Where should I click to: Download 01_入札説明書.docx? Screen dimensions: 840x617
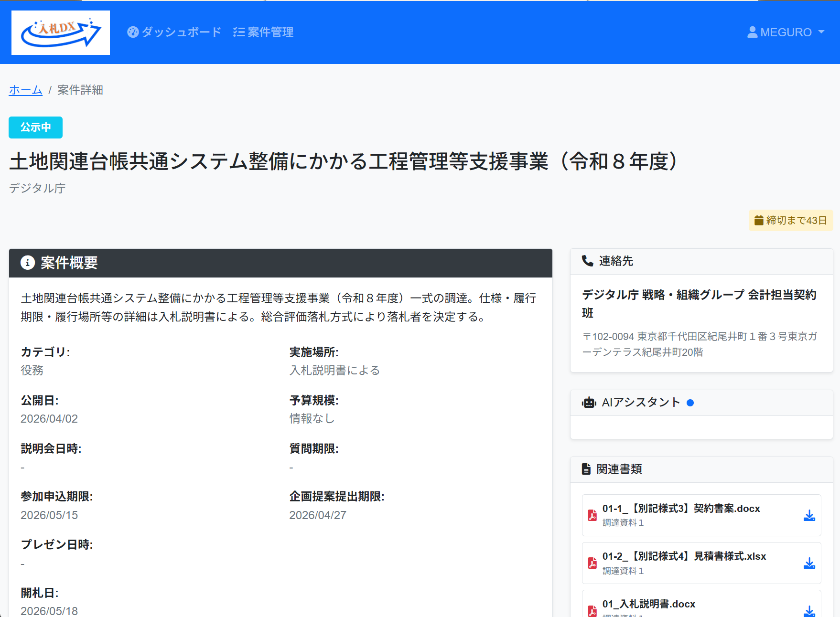(809, 610)
